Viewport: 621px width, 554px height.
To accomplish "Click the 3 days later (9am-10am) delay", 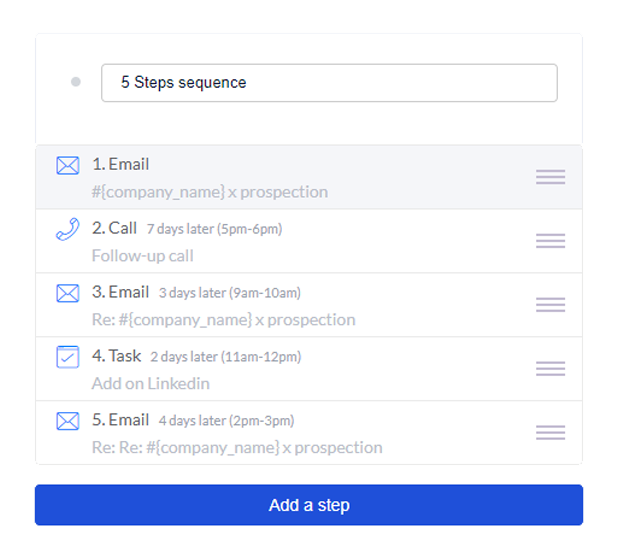I will (230, 293).
